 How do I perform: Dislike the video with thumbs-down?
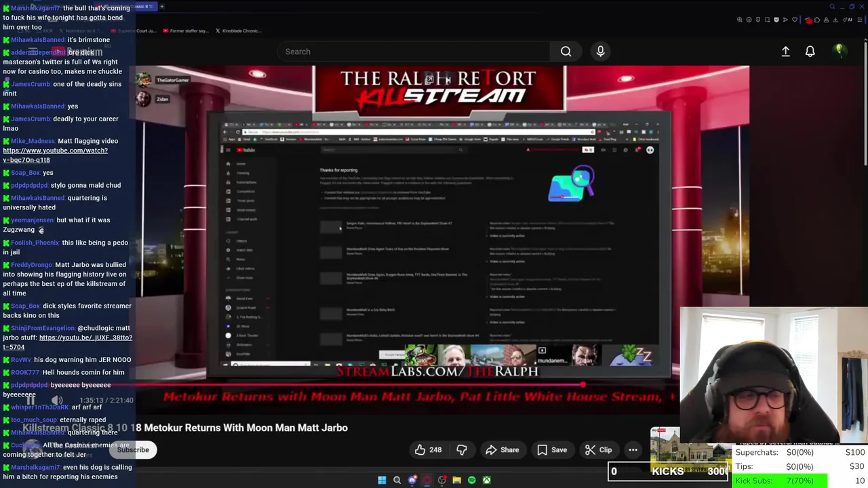tap(461, 450)
